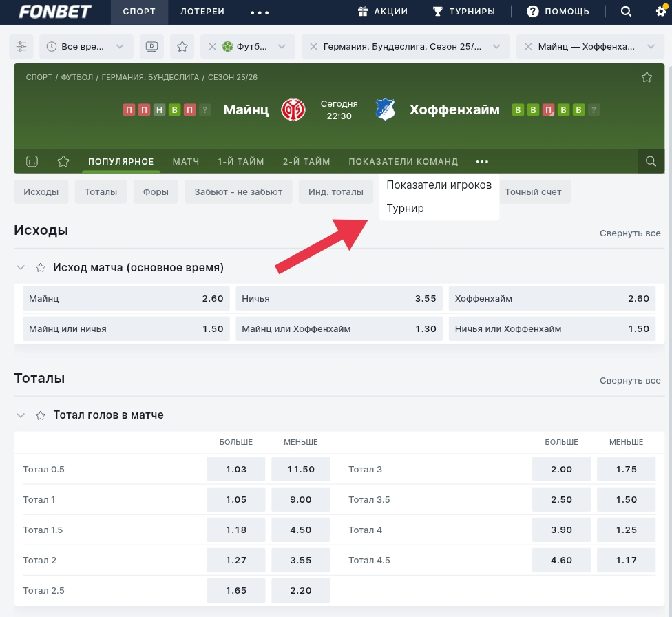
Task: Open the match statistics chart icon
Action: [32, 162]
